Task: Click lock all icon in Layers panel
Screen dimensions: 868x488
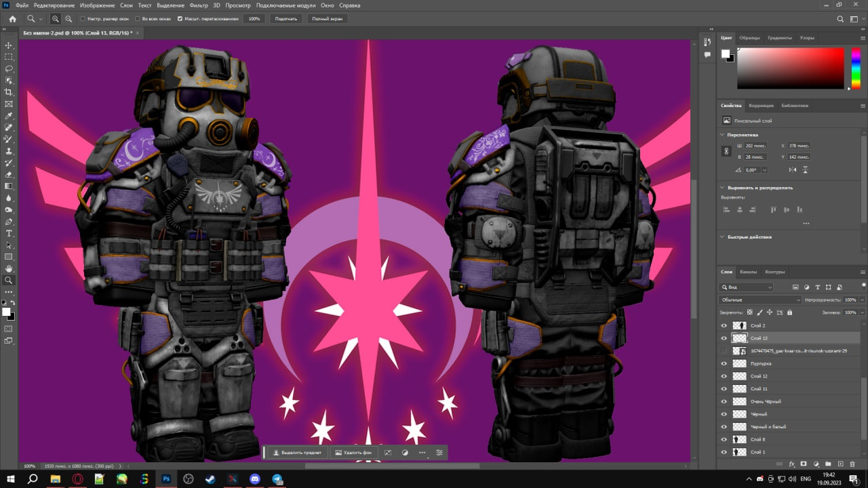Action: point(789,312)
